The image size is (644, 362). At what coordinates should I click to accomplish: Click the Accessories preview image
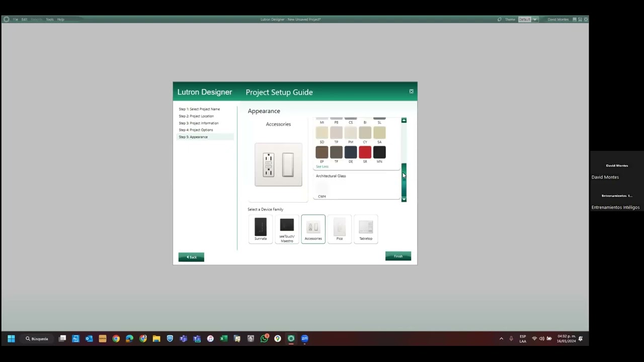[278, 165]
